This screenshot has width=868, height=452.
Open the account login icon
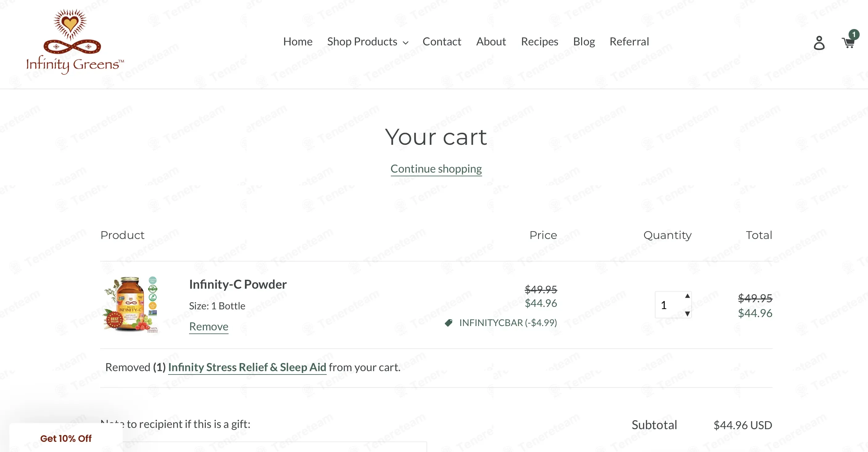pos(819,43)
